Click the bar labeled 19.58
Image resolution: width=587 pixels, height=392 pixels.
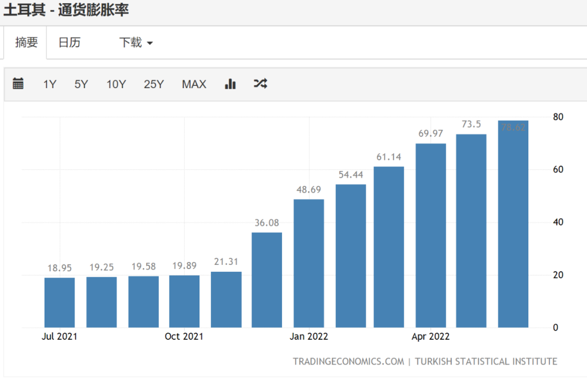pyautogui.click(x=143, y=302)
